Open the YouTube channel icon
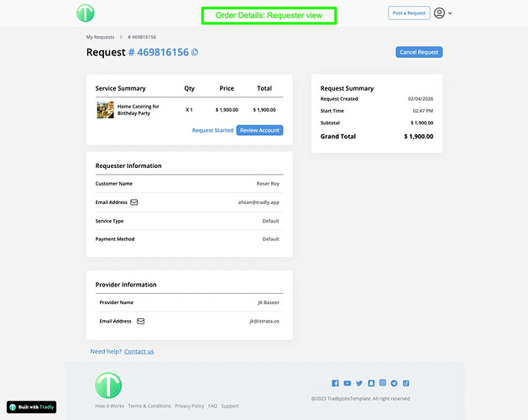 pyautogui.click(x=347, y=383)
